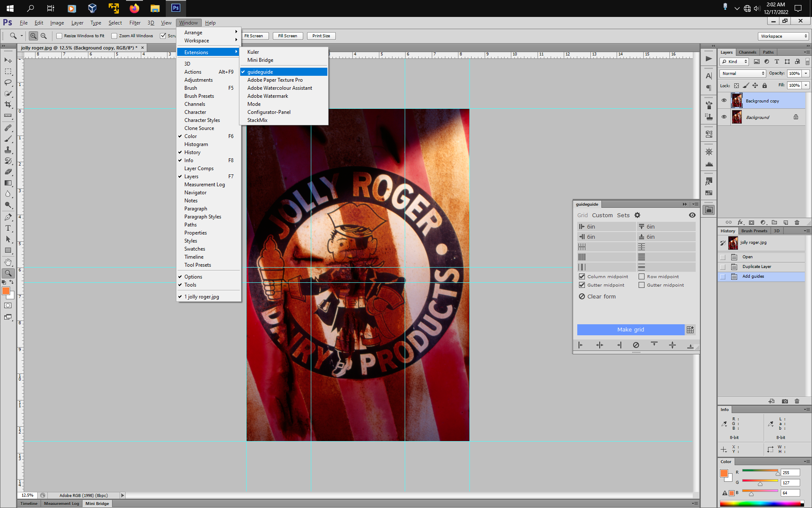This screenshot has width=812, height=508.
Task: Uncheck the Column midpoint option
Action: tap(582, 276)
